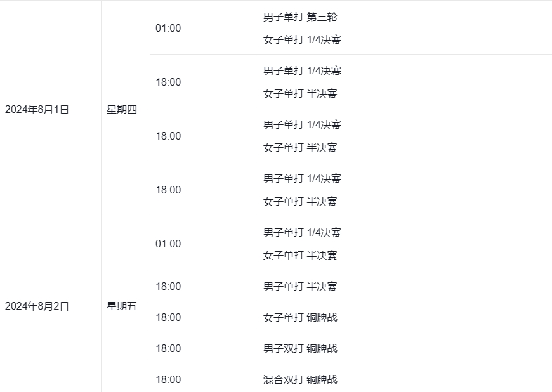
Task: Click the 星期四 weekday cell
Action: (121, 109)
